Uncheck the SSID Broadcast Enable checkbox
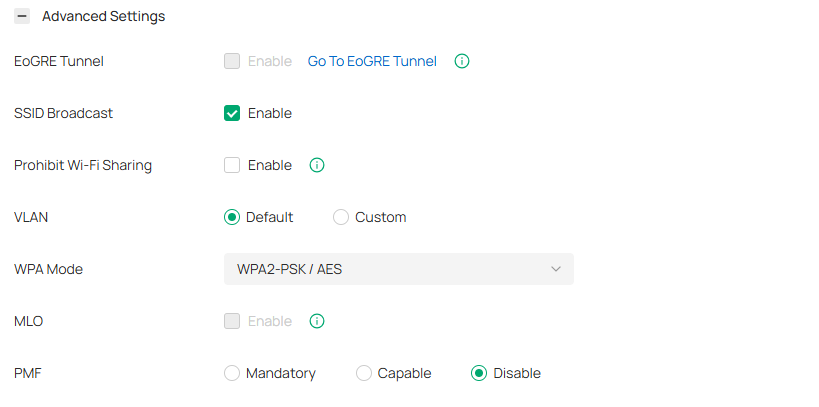 232,113
